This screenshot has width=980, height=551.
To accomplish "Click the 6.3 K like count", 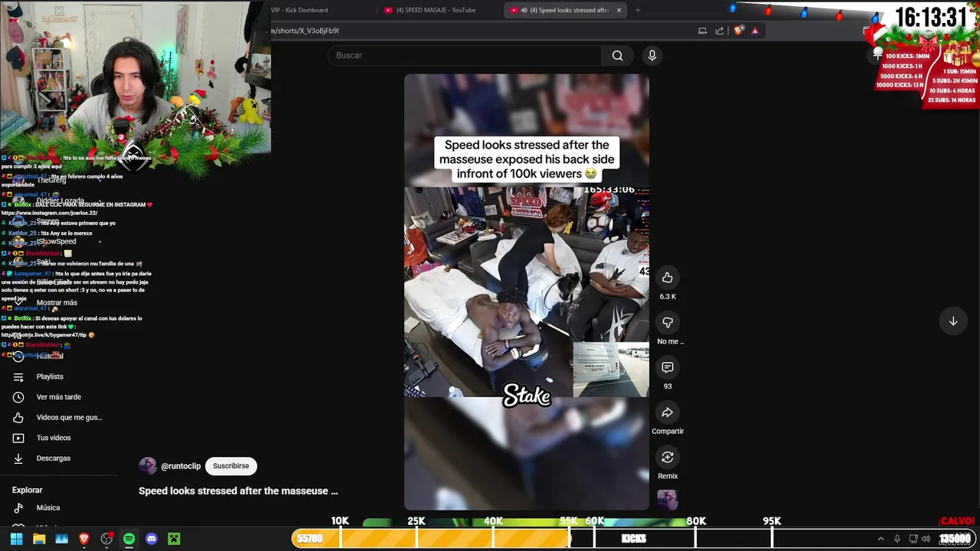I will (x=668, y=296).
